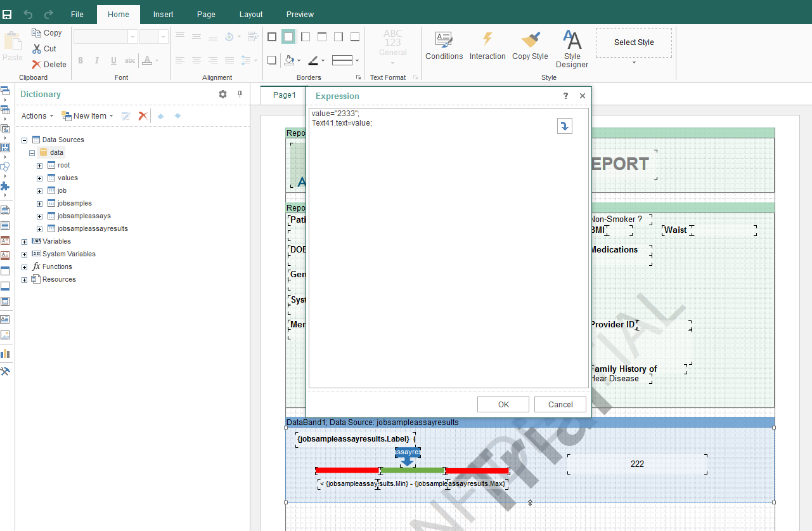Image resolution: width=812 pixels, height=531 pixels.
Task: Expand the root table node
Action: (39, 166)
